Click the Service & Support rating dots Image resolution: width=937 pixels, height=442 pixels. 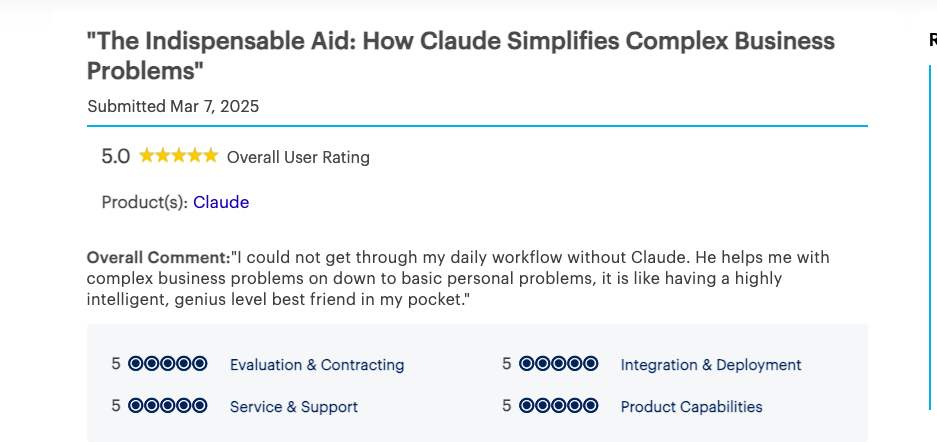[x=168, y=406]
